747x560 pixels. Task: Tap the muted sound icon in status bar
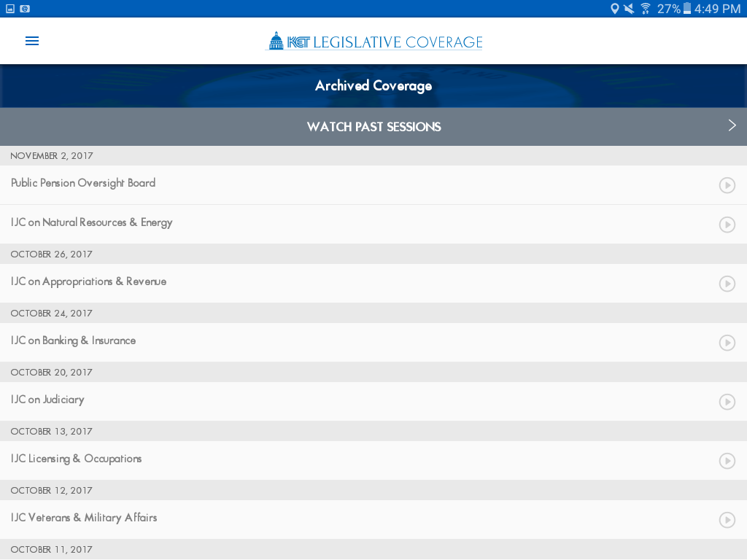pos(630,9)
